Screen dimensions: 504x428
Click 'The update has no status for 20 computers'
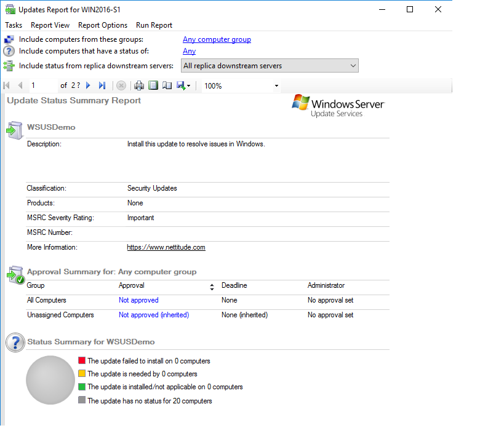tap(150, 401)
